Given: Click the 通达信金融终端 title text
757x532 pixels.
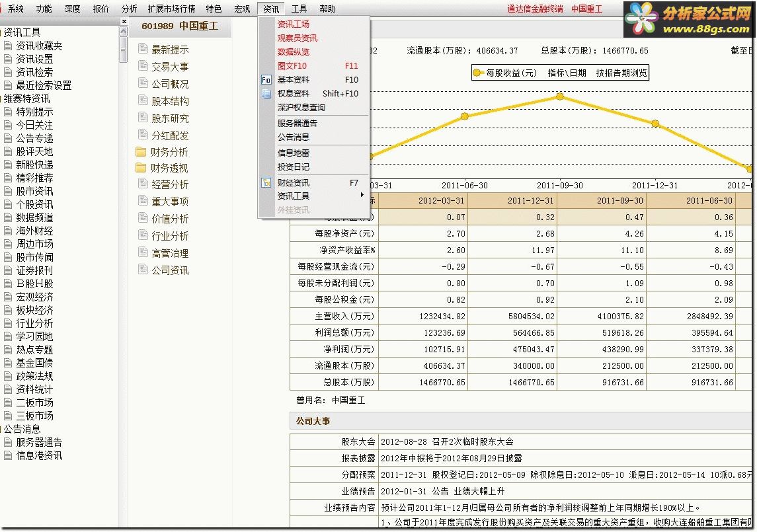Looking at the screenshot, I should [535, 9].
